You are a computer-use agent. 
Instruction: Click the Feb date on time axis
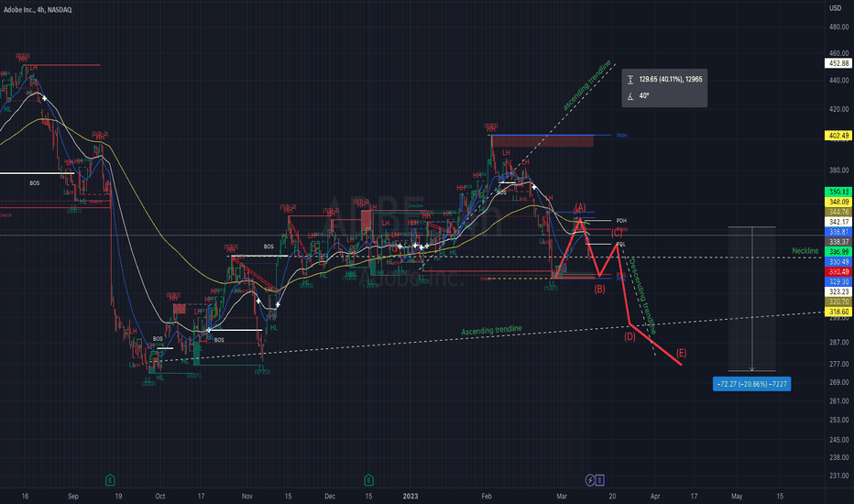click(x=487, y=497)
